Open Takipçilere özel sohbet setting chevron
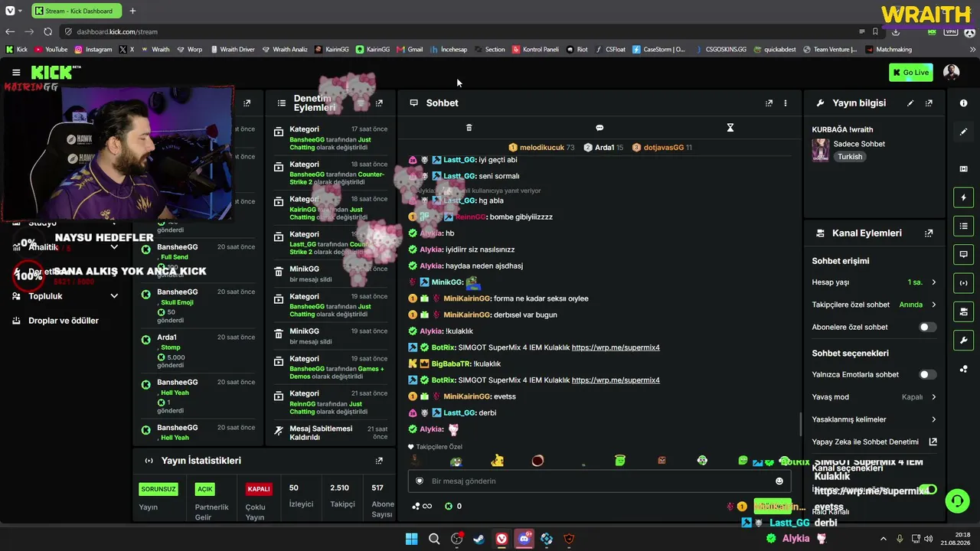 coord(933,305)
